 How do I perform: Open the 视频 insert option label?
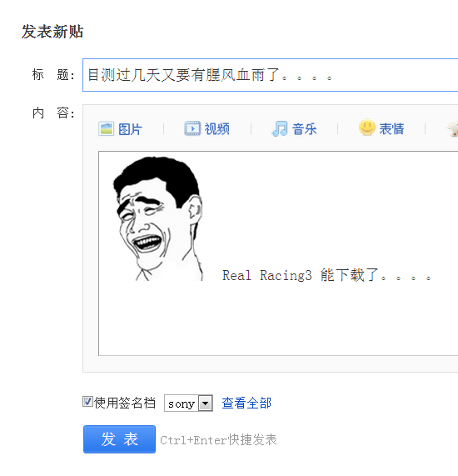[x=217, y=129]
